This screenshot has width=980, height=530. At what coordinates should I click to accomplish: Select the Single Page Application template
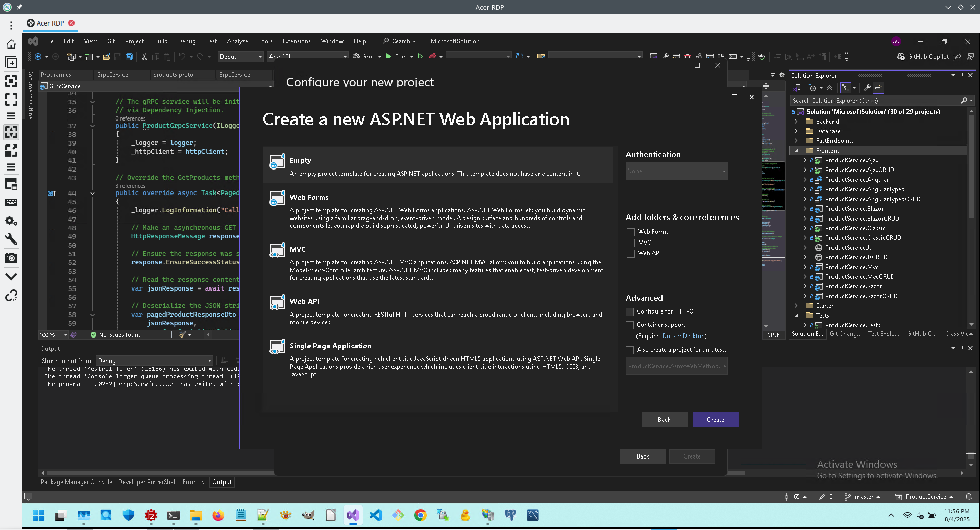pyautogui.click(x=439, y=359)
